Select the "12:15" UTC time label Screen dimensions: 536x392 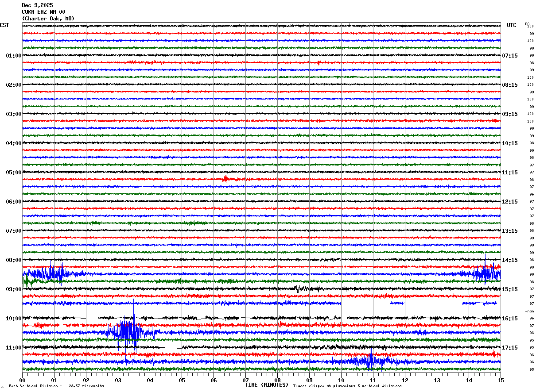pyautogui.click(x=510, y=202)
